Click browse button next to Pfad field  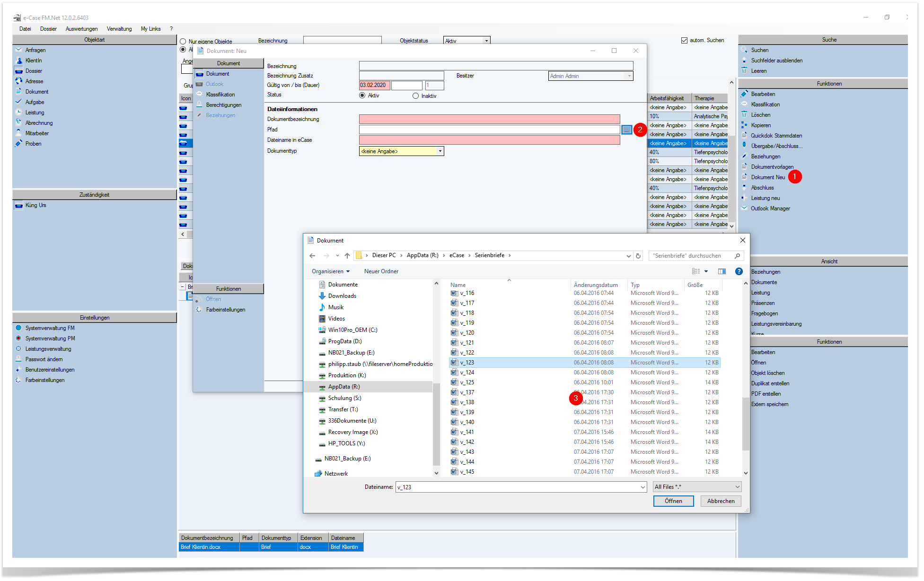pyautogui.click(x=626, y=130)
